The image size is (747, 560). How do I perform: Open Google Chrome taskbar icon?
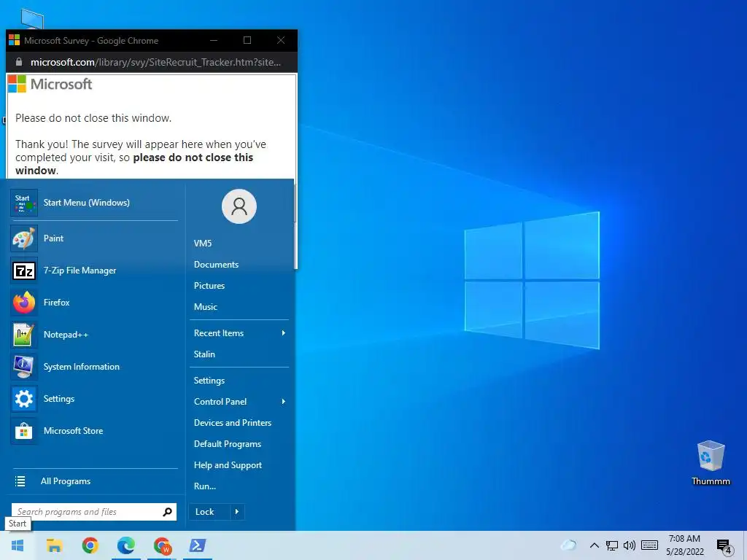point(90,545)
